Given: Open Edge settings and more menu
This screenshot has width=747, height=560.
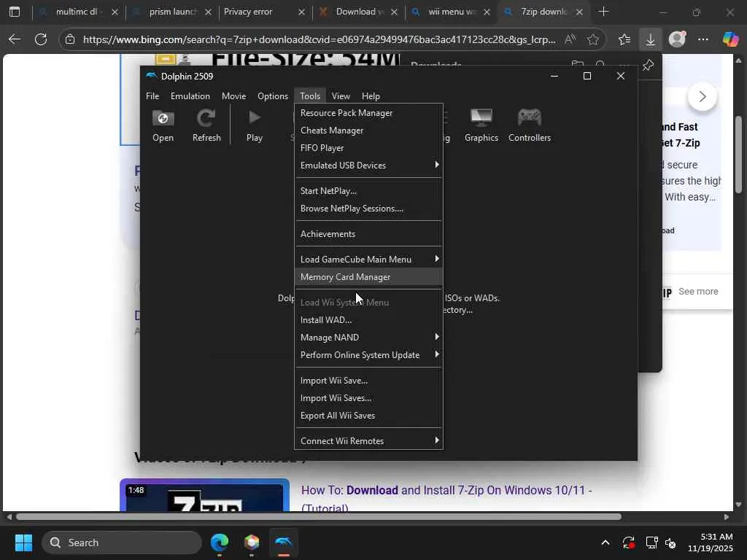Looking at the screenshot, I should (703, 39).
